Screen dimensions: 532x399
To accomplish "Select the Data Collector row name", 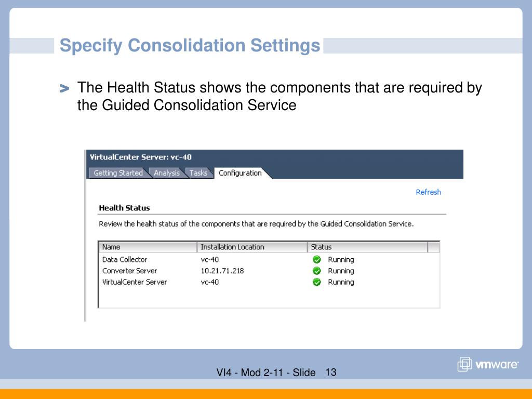I will pyautogui.click(x=125, y=260).
